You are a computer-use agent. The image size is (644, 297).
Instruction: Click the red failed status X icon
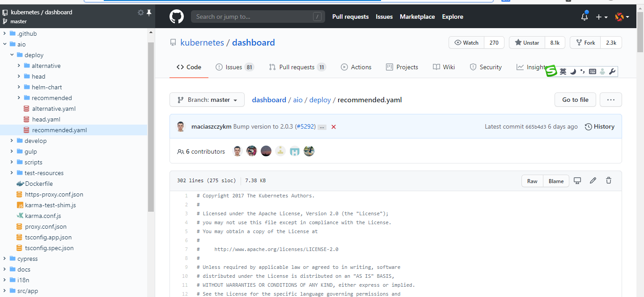click(334, 127)
